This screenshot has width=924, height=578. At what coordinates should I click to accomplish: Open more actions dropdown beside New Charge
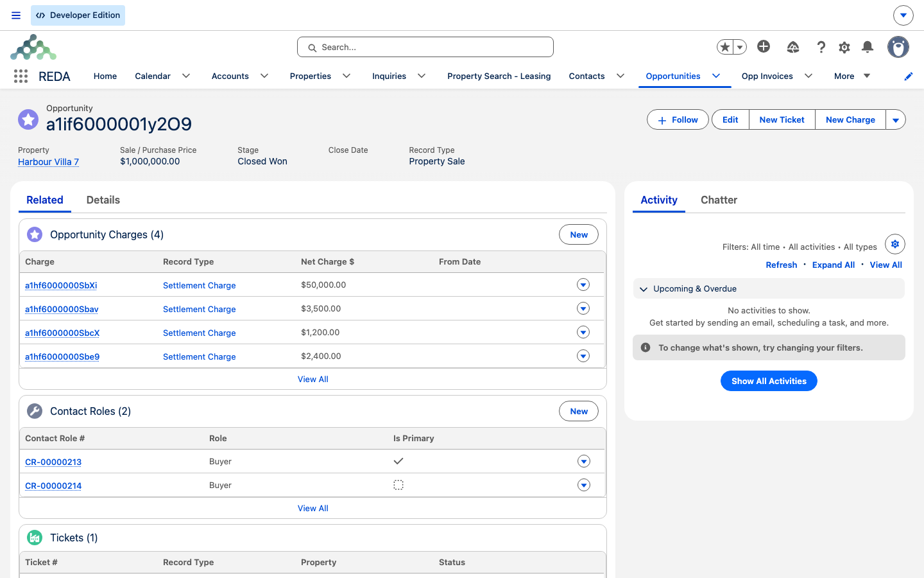pyautogui.click(x=896, y=119)
